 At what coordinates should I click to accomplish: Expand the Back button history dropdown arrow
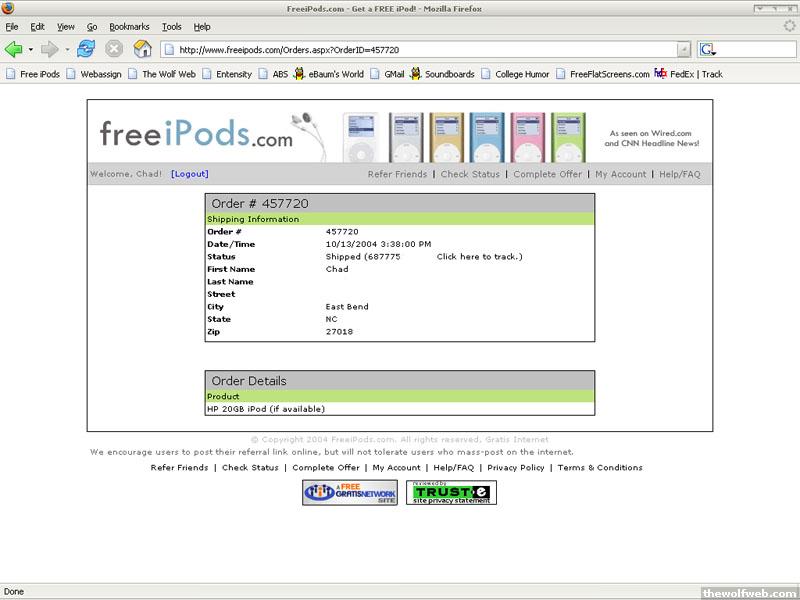coord(31,49)
